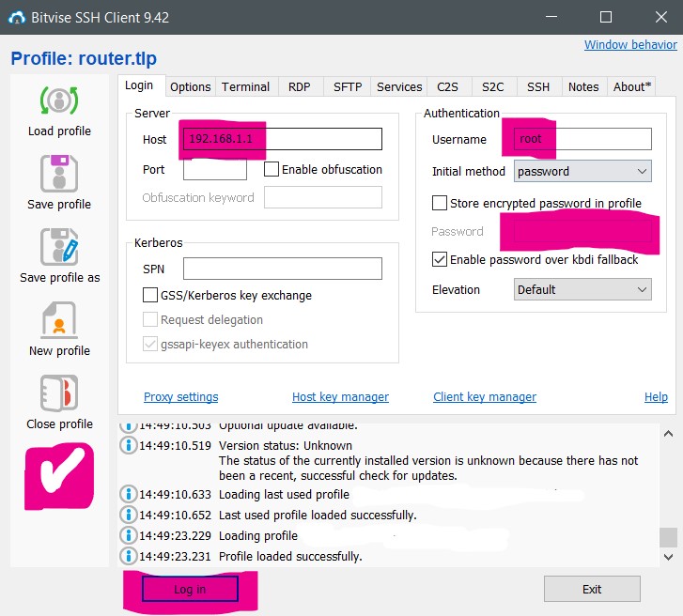683x616 pixels.
Task: Click the Save profile icon
Action: click(59, 174)
